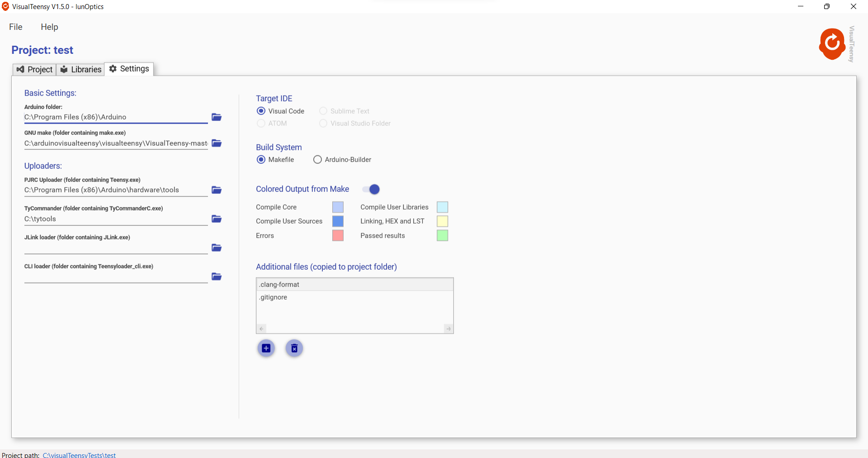
Task: Add a new additional file
Action: coord(266,348)
